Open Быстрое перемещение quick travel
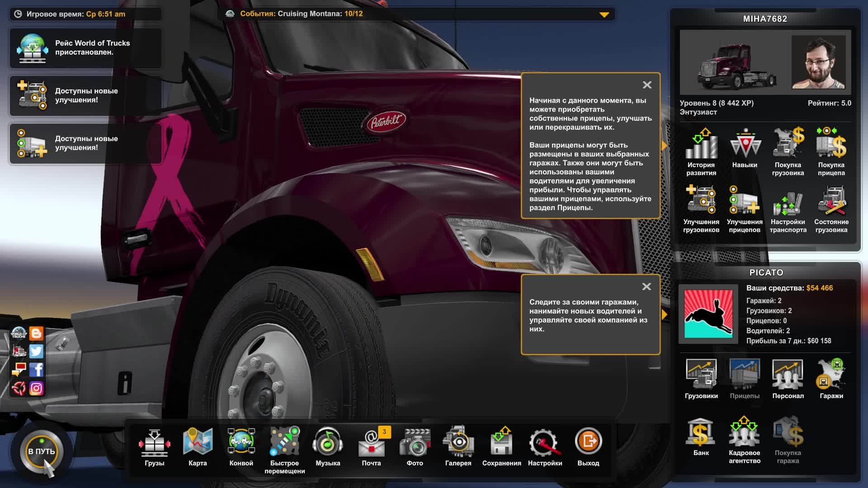Screen dimensions: 868x488 [x=284, y=443]
